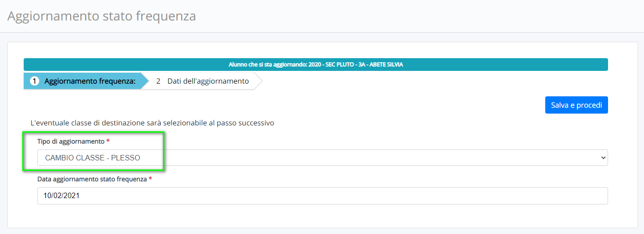Click the step 2 number in wizard
644x234 pixels.
[158, 81]
